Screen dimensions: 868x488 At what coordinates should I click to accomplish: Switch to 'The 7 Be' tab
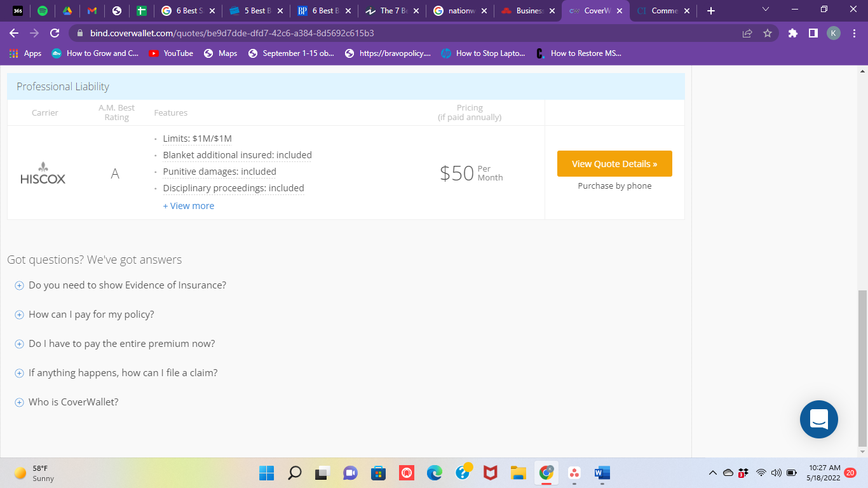coord(391,11)
